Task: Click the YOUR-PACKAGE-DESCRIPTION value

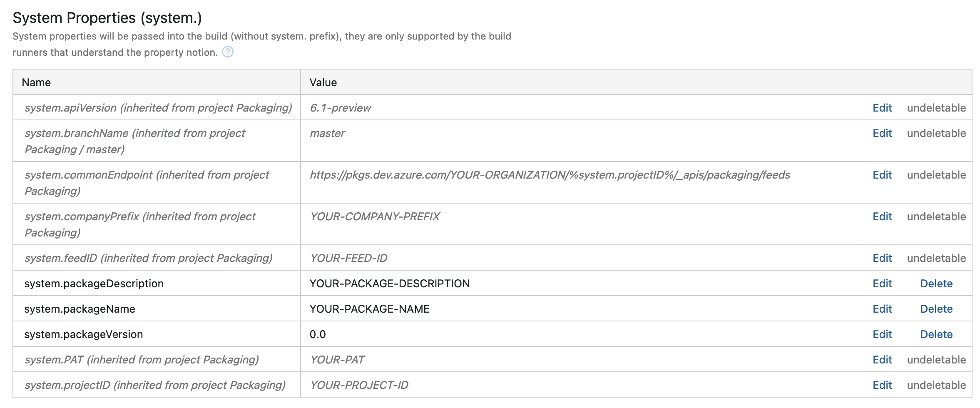Action: 390,284
